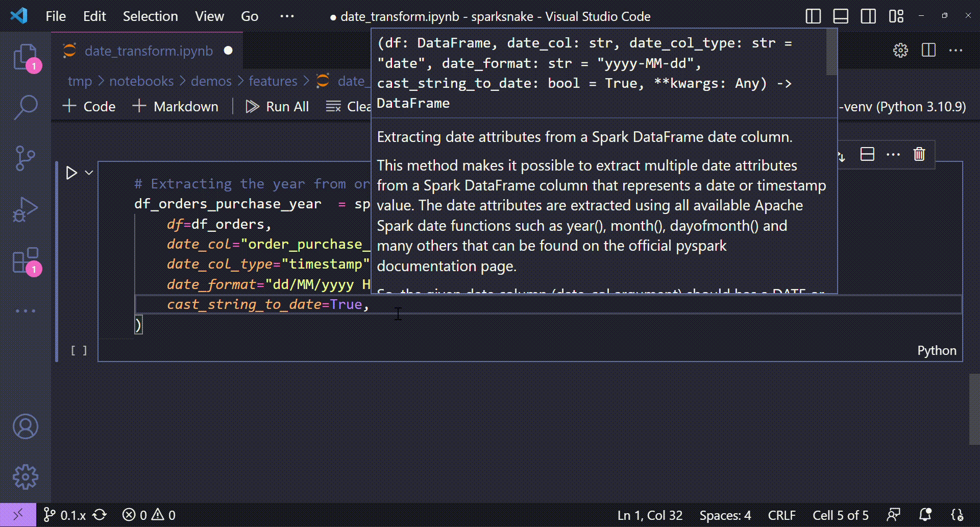Image resolution: width=980 pixels, height=527 pixels.
Task: Toggle the bottom panel
Action: click(x=841, y=16)
